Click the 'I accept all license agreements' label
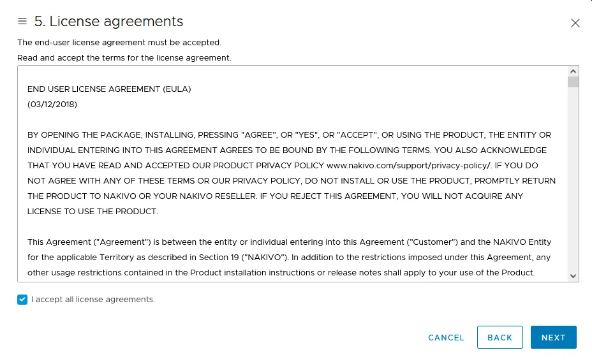Image resolution: width=592 pixels, height=364 pixels. tap(93, 300)
